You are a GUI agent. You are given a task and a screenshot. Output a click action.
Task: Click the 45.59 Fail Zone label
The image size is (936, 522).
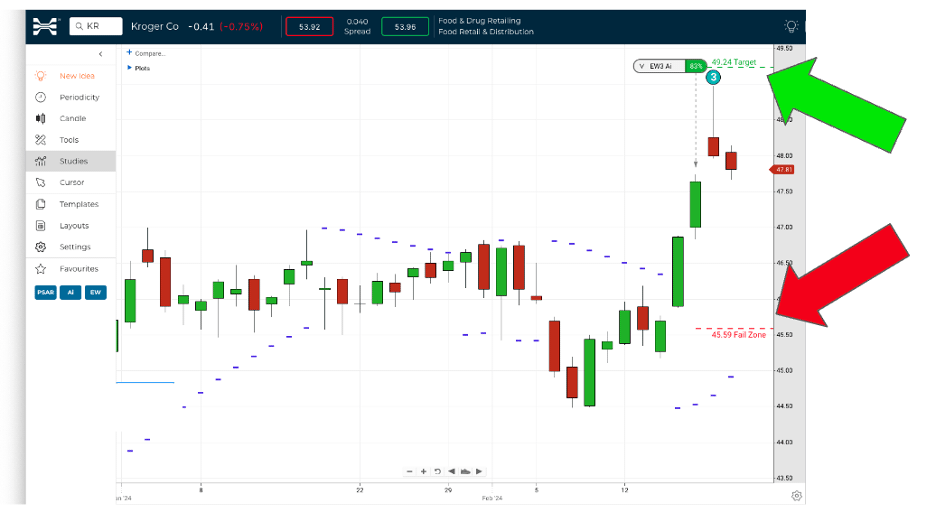click(738, 335)
